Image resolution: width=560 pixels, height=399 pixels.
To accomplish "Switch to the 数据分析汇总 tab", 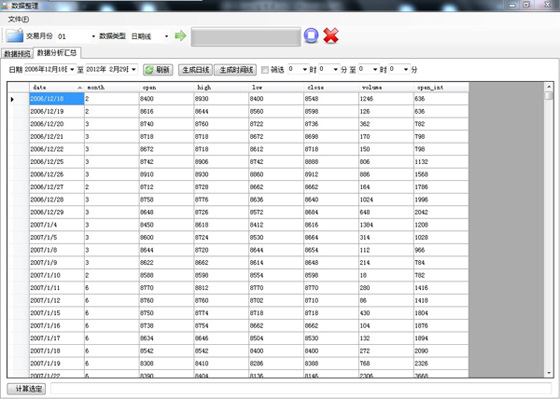I will (x=57, y=53).
